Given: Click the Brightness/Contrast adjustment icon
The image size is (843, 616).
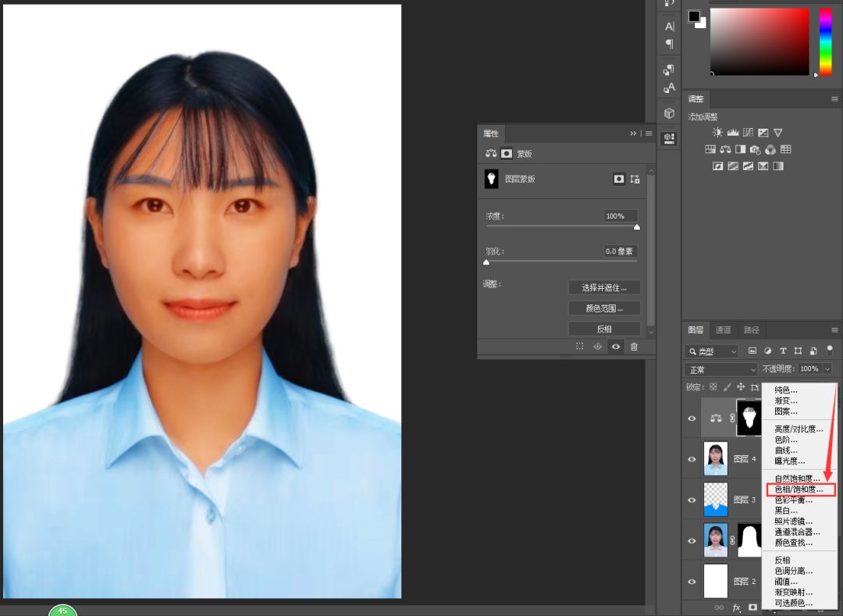Looking at the screenshot, I should click(x=717, y=133).
